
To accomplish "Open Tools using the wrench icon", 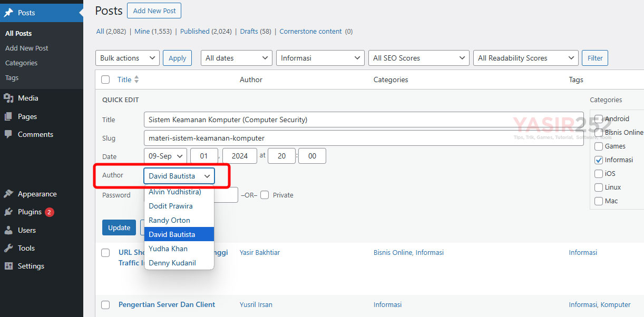I will click(x=8, y=248).
